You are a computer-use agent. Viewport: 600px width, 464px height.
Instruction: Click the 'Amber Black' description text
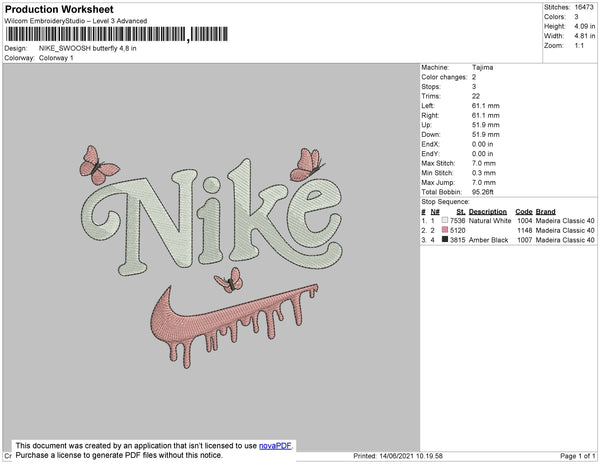[488, 240]
